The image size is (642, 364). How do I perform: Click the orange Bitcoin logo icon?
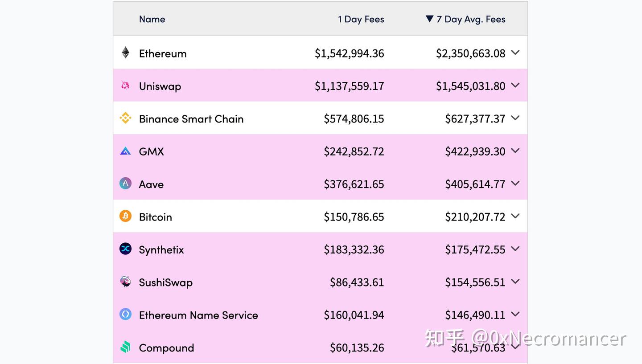tap(125, 216)
